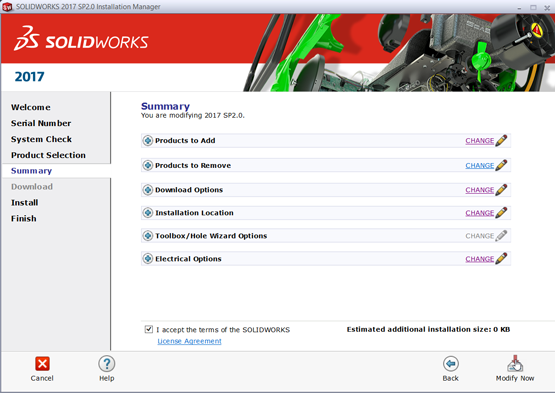555x393 pixels.
Task: Open Help via the question mark icon
Action: (x=107, y=364)
